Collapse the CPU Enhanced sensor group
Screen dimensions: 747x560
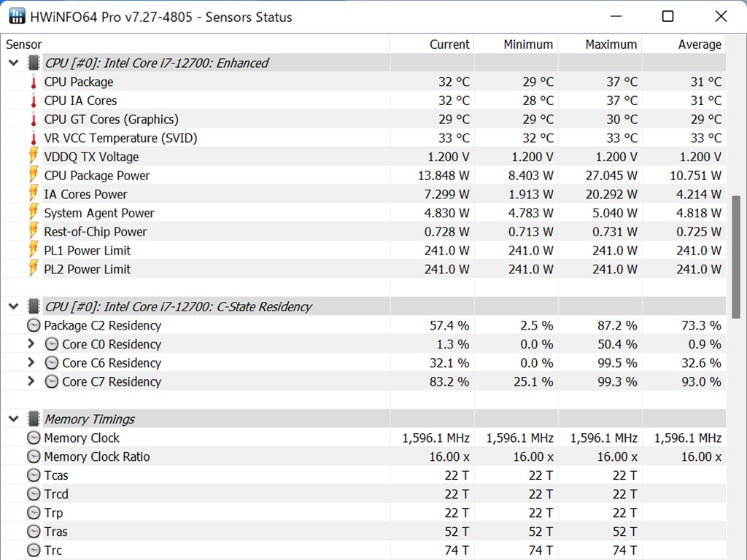(13, 63)
